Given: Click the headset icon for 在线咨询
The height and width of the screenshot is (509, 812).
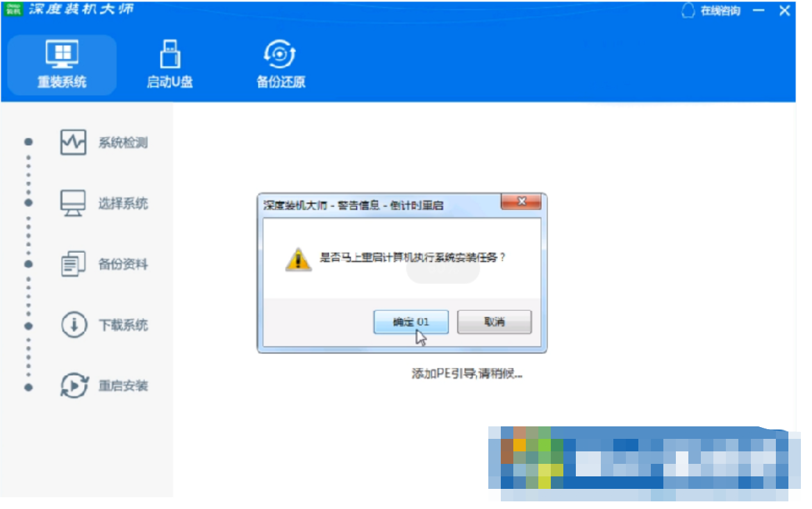Looking at the screenshot, I should 688,10.
